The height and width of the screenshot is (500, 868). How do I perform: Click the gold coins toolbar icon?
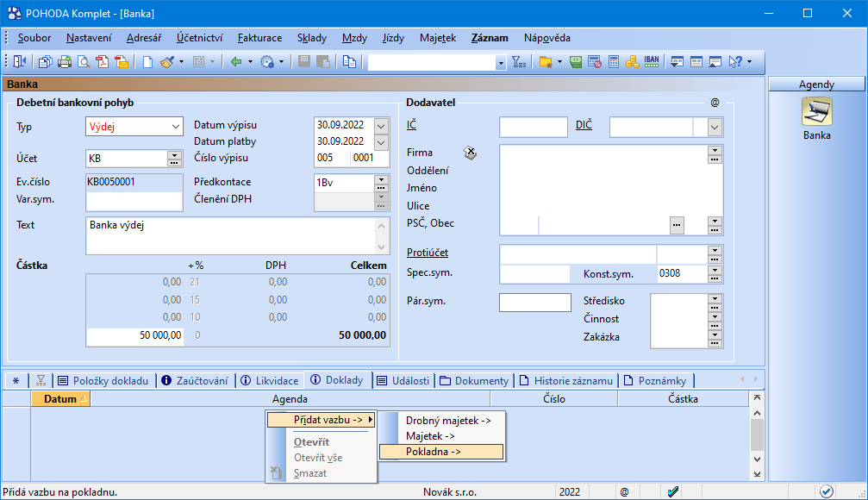pyautogui.click(x=632, y=62)
